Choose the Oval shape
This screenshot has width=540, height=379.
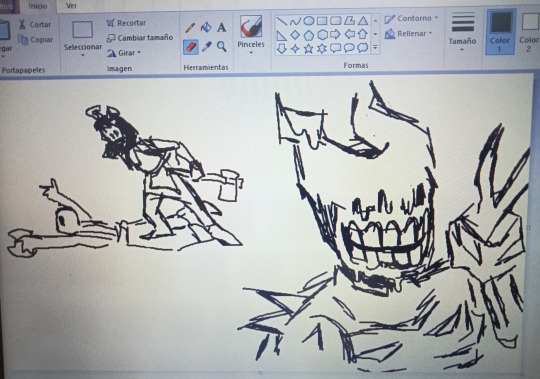(309, 21)
